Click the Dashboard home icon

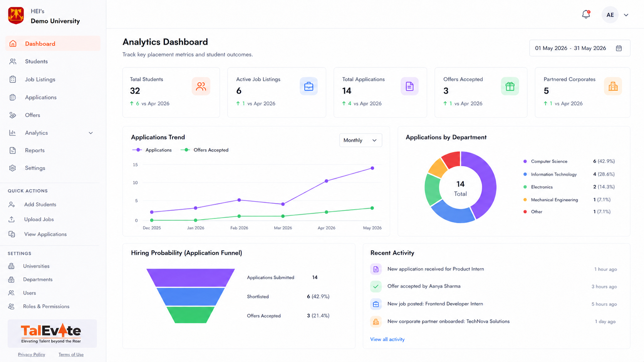pyautogui.click(x=13, y=43)
